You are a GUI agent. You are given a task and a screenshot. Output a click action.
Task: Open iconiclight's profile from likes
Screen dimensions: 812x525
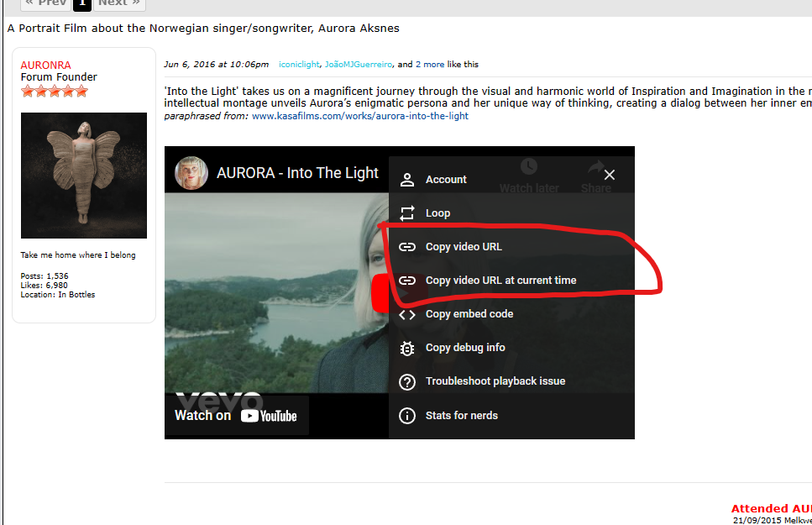[x=299, y=65]
